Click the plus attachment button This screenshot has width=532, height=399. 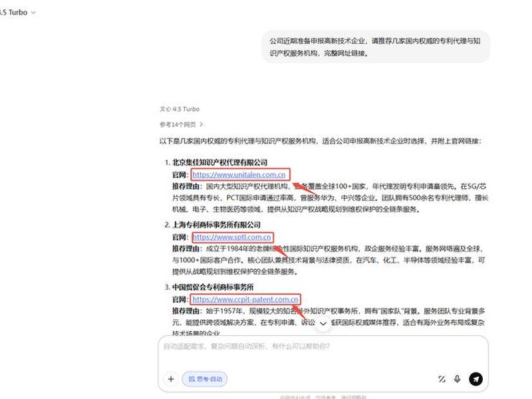171,379
